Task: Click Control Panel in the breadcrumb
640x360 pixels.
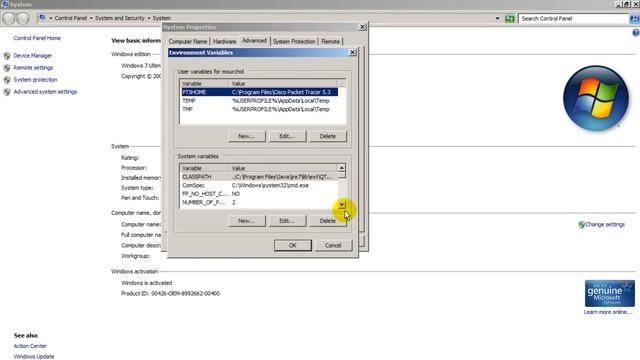Action: (71, 18)
